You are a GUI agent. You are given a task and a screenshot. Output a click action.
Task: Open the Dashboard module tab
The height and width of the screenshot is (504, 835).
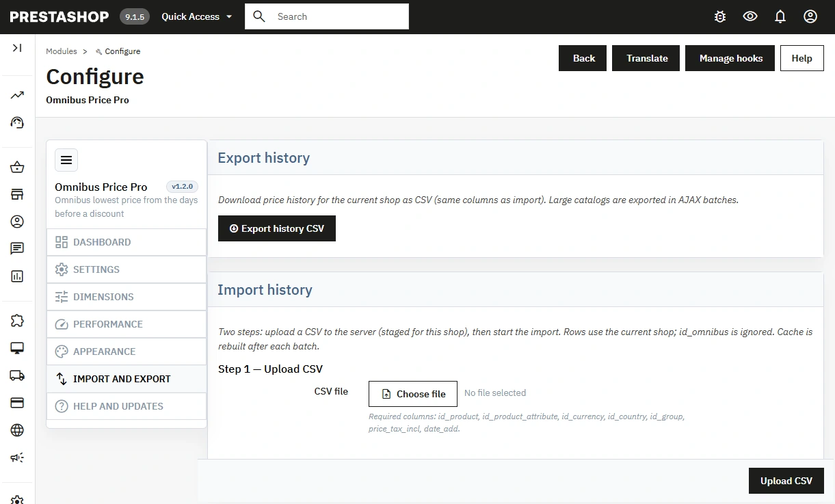pos(127,242)
